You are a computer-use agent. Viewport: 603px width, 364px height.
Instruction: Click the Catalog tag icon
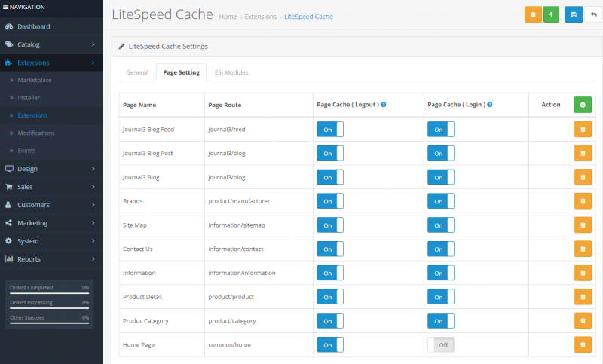click(9, 44)
